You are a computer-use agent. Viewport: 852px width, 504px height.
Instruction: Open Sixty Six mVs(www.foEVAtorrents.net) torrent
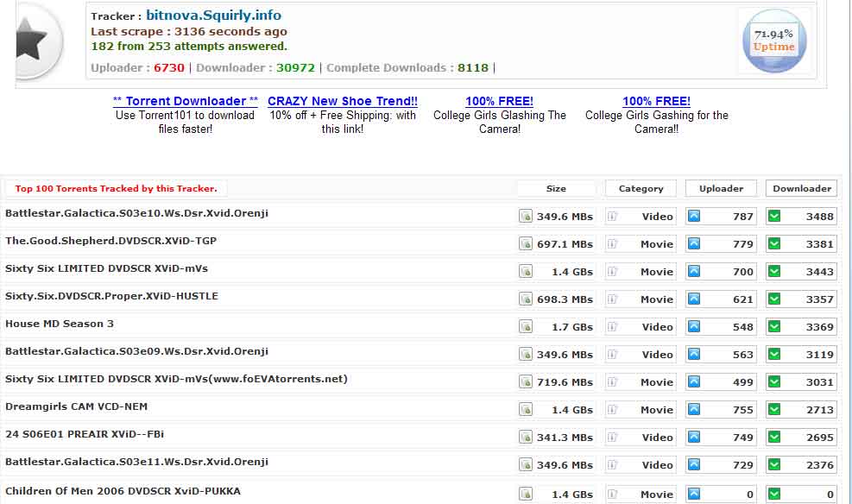tap(176, 379)
